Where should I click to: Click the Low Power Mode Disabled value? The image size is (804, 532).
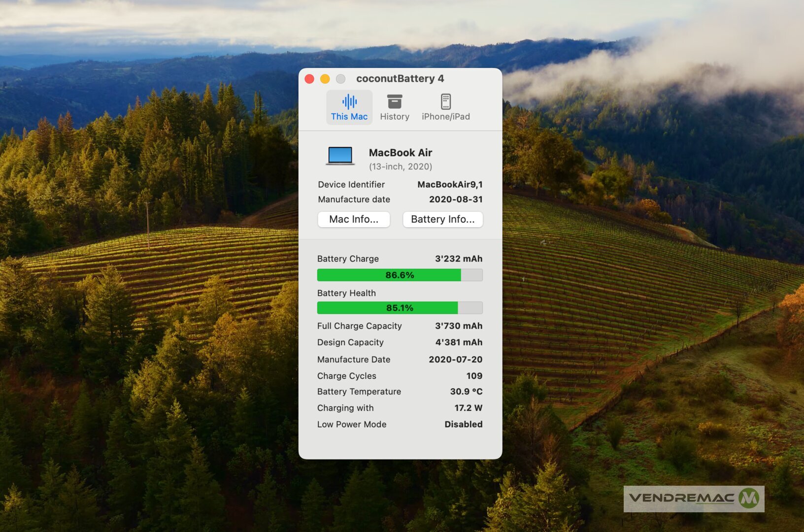(463, 424)
